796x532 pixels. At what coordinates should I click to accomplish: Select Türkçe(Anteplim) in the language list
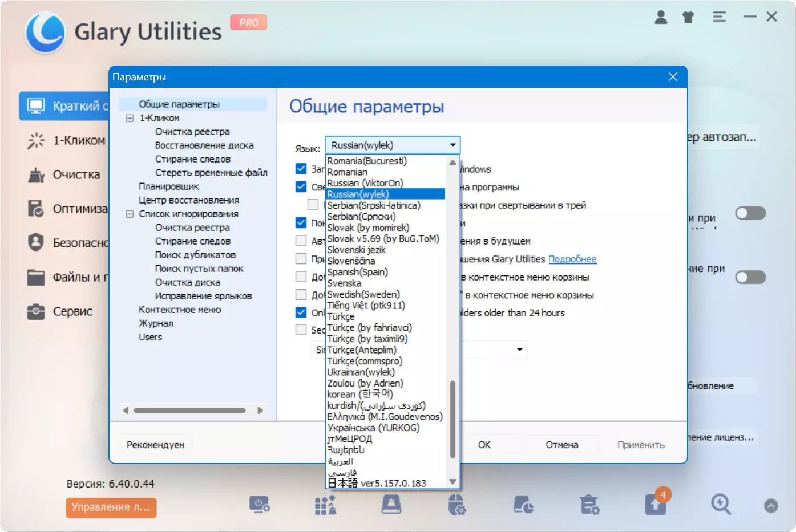(x=362, y=350)
